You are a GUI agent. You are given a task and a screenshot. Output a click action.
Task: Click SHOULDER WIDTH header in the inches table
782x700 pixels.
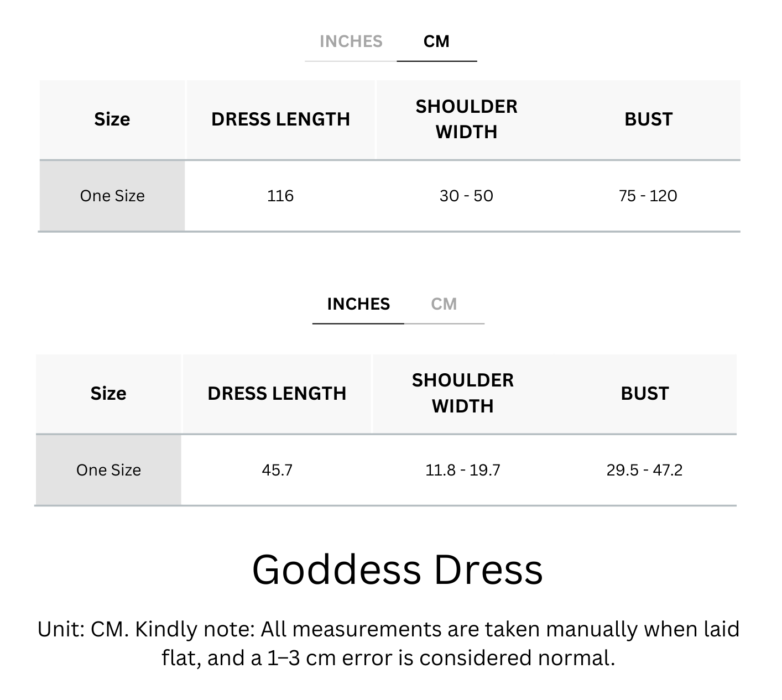coord(463,393)
